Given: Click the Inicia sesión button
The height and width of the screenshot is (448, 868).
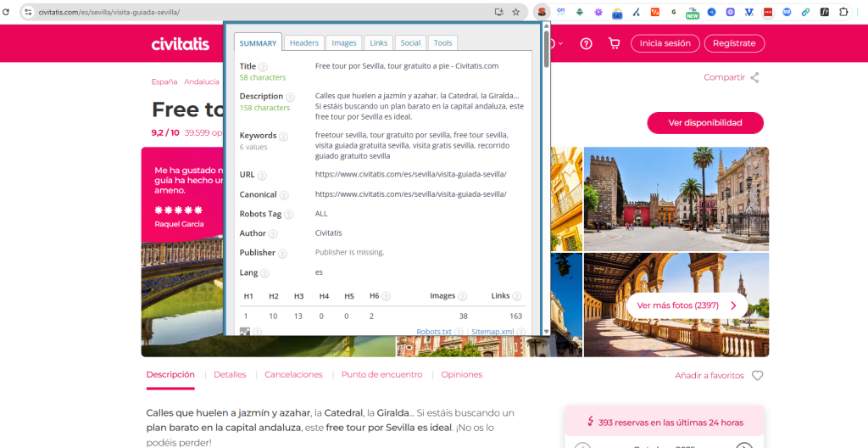Looking at the screenshot, I should (x=665, y=43).
